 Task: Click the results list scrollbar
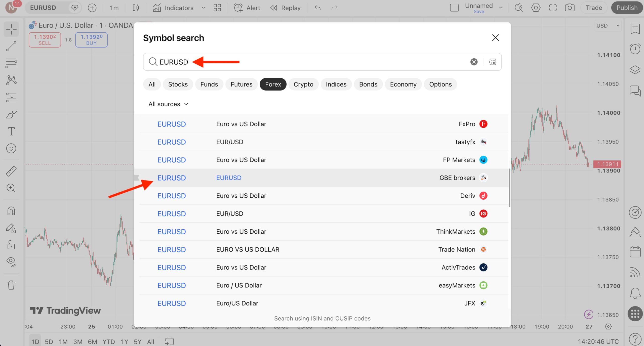point(509,187)
